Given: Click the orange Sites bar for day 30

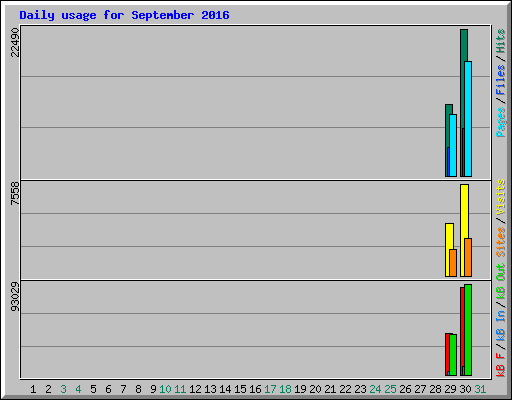Looking at the screenshot, I should pyautogui.click(x=468, y=257).
